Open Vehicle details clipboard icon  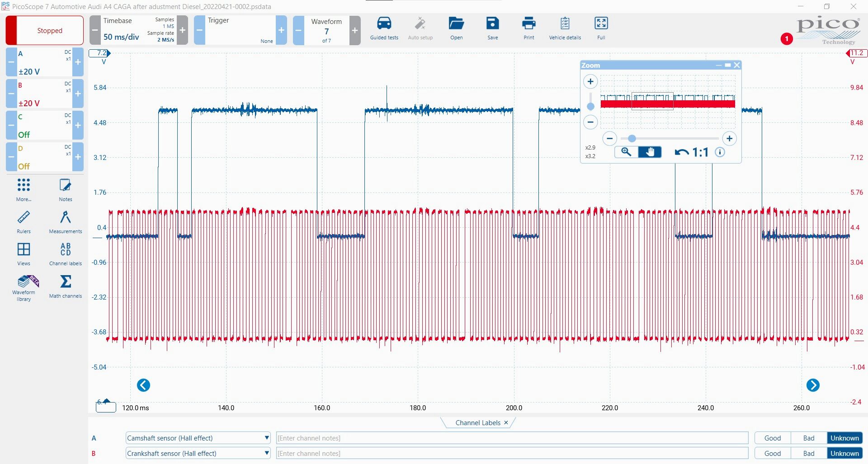(565, 23)
